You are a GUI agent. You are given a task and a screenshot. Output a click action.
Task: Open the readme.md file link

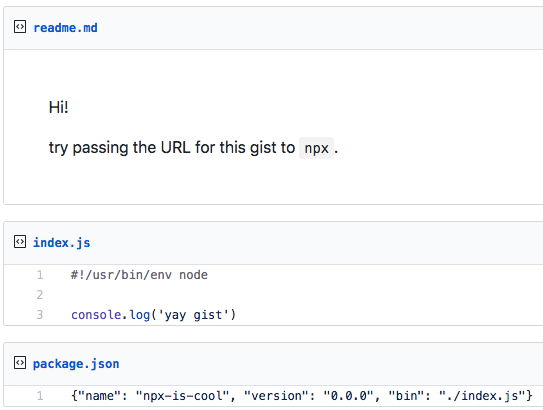click(65, 28)
